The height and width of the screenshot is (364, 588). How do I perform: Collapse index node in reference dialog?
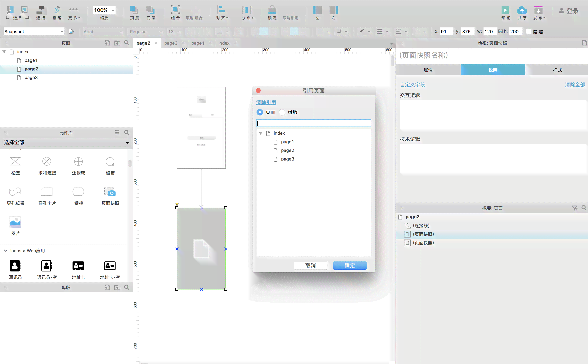pos(261,133)
